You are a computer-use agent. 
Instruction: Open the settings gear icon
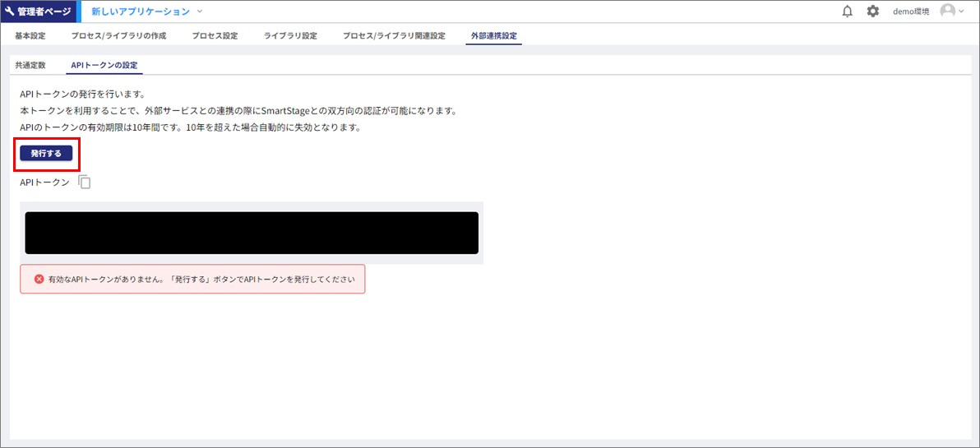point(873,12)
